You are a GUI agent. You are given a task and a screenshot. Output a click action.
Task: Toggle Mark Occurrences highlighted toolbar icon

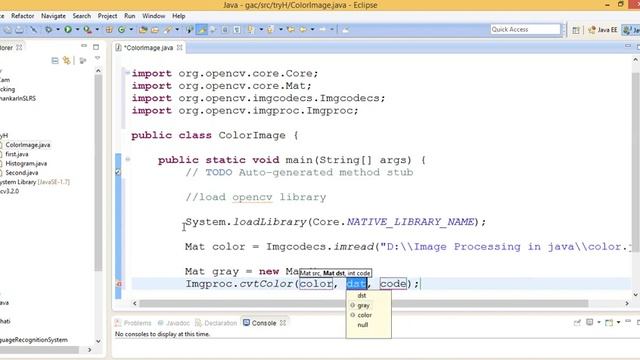202,29
